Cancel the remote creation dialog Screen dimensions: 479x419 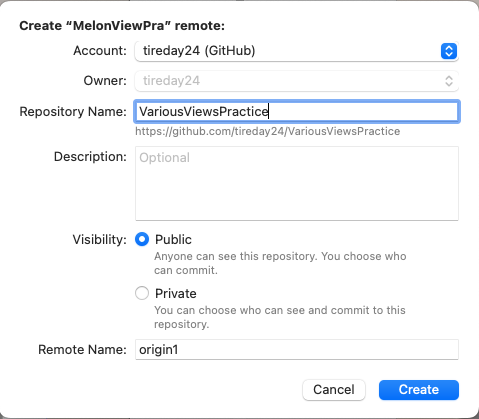coord(334,390)
